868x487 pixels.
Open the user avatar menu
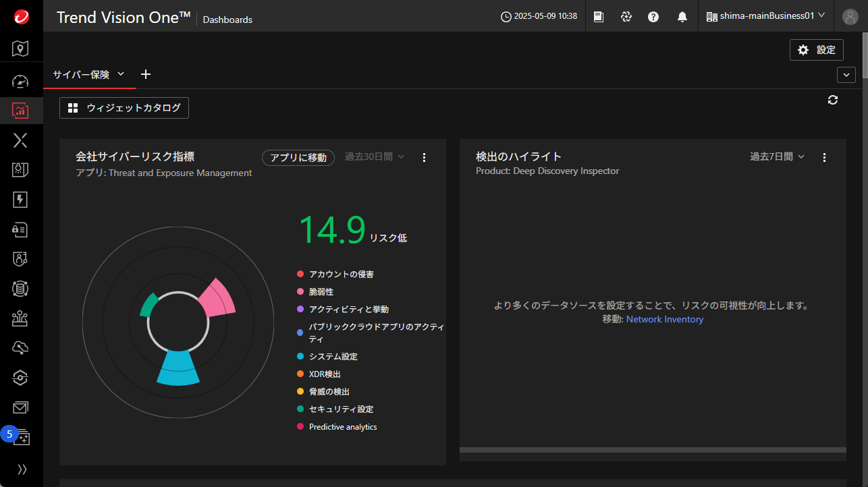(x=850, y=16)
